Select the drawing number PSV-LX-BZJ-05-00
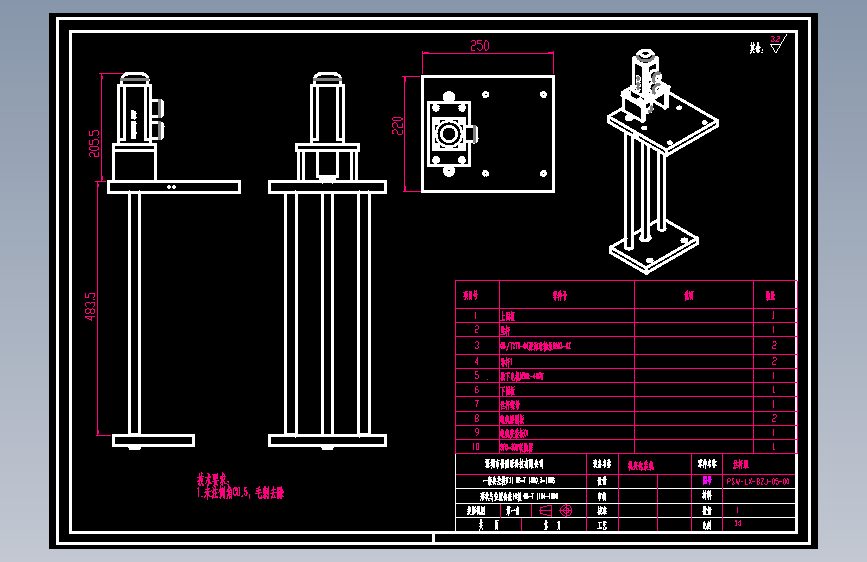 tap(758, 481)
